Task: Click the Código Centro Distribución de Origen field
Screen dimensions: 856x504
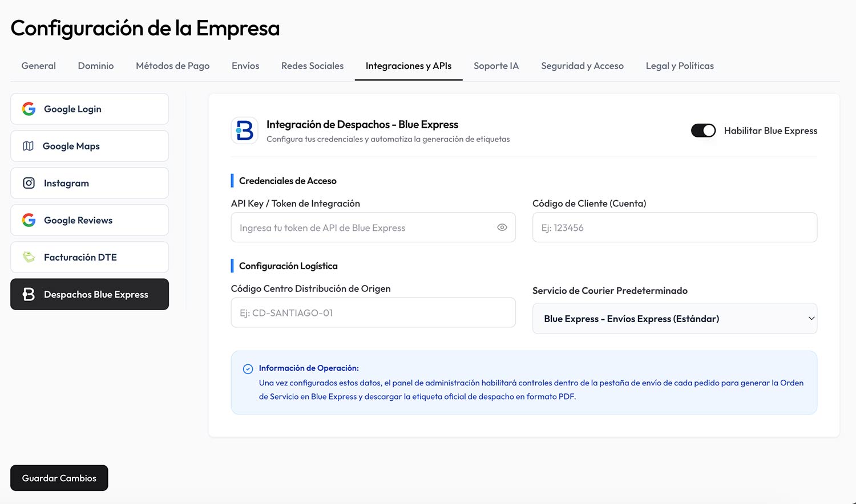Action: pos(373,312)
